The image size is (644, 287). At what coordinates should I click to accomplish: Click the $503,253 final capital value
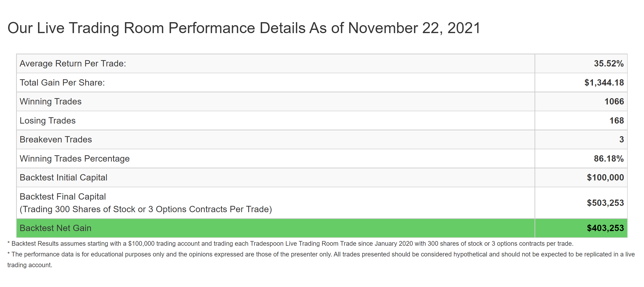[x=605, y=203]
